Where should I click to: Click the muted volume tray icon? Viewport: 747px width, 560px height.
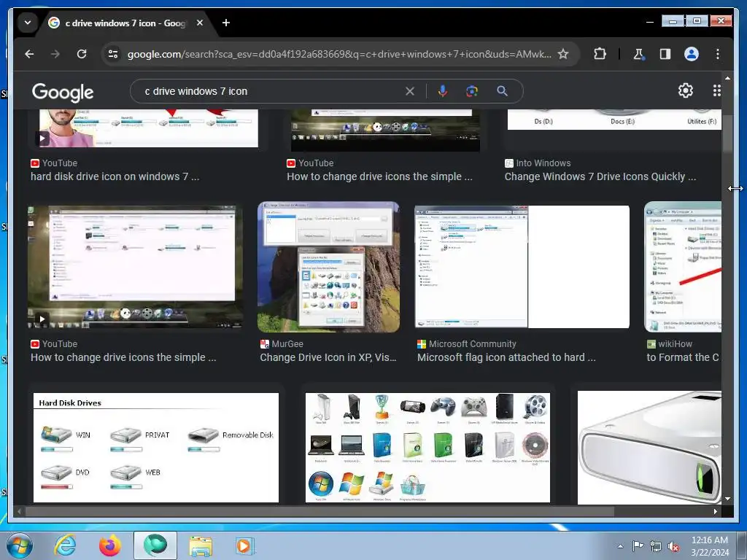(673, 547)
